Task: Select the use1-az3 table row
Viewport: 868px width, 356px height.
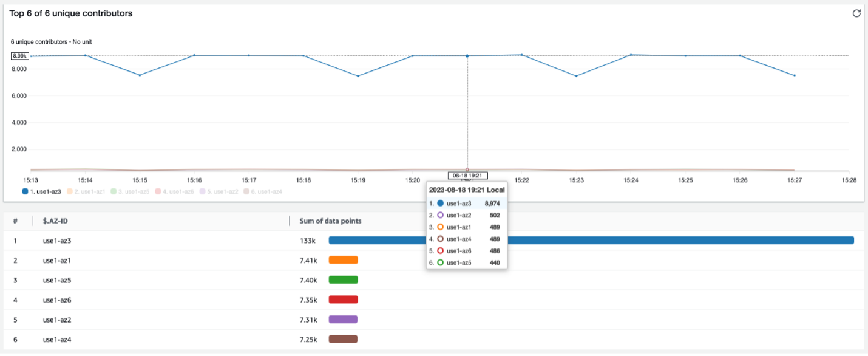Action: (434, 241)
